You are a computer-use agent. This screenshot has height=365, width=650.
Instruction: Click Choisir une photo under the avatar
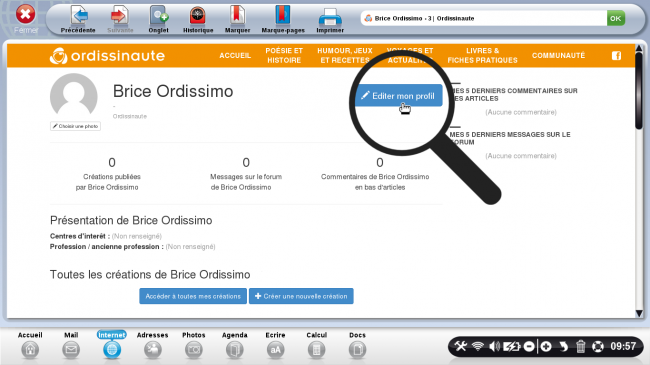(75, 126)
